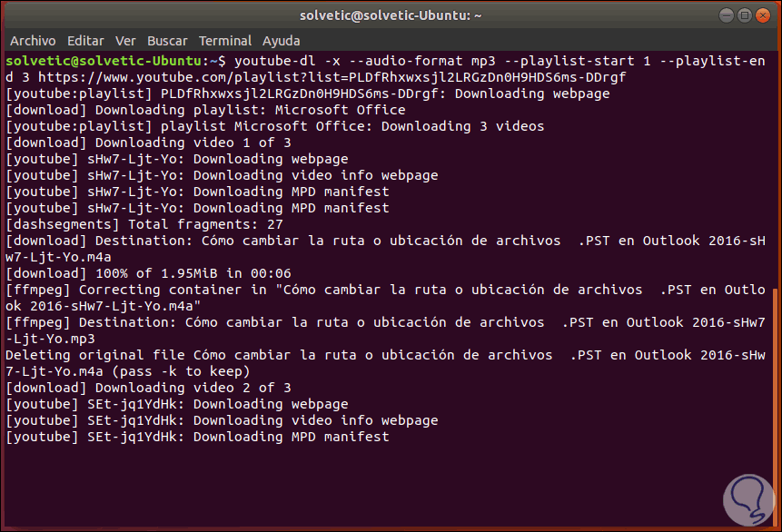Open the Ver menu
This screenshot has height=532, width=782.
coord(125,41)
